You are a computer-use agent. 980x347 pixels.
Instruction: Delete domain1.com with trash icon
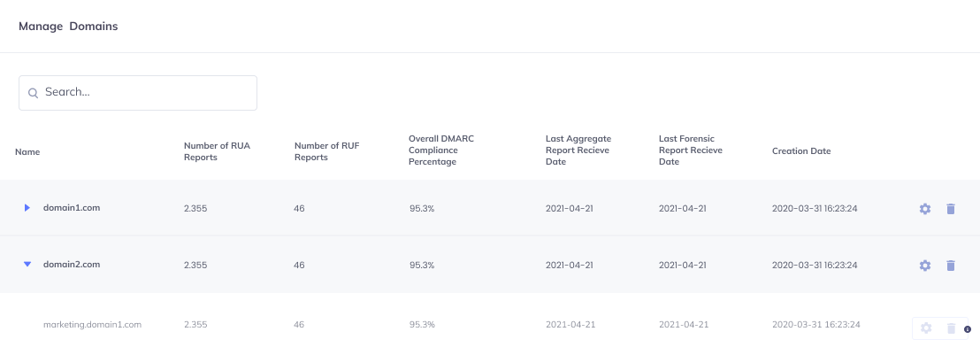pos(951,209)
